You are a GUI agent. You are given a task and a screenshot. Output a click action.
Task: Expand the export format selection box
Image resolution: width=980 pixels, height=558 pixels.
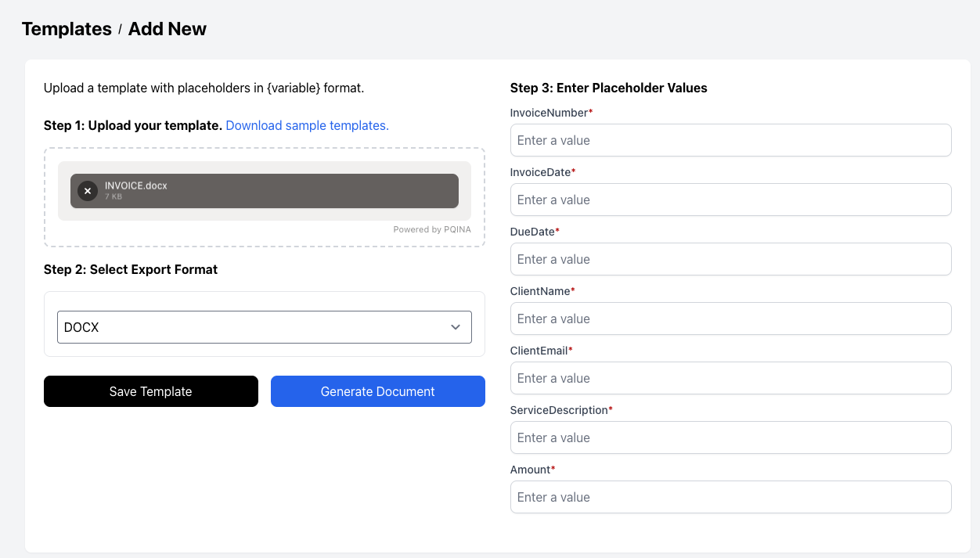265,327
